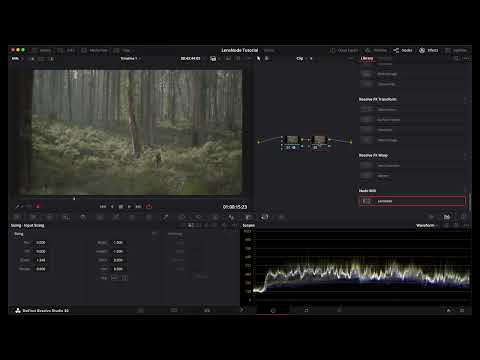Viewport: 480px width, 360px height.
Task: Open the Qualifier eyedropper palette
Action: [x=165, y=217]
